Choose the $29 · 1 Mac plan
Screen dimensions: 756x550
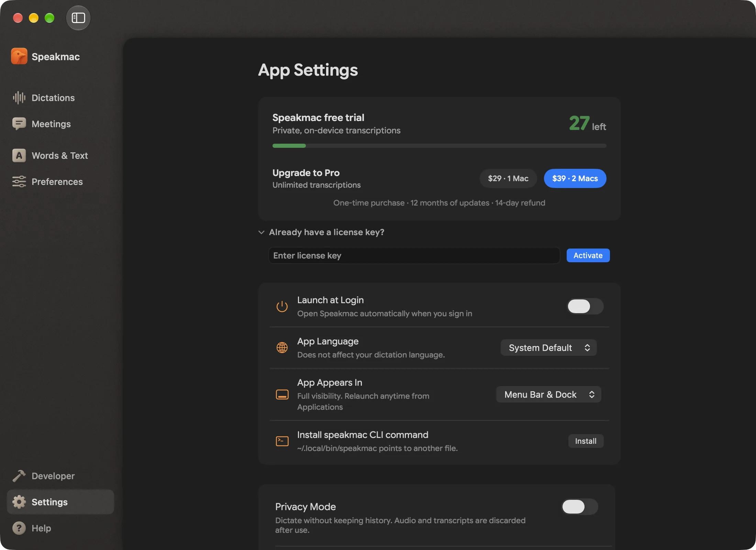click(x=508, y=178)
